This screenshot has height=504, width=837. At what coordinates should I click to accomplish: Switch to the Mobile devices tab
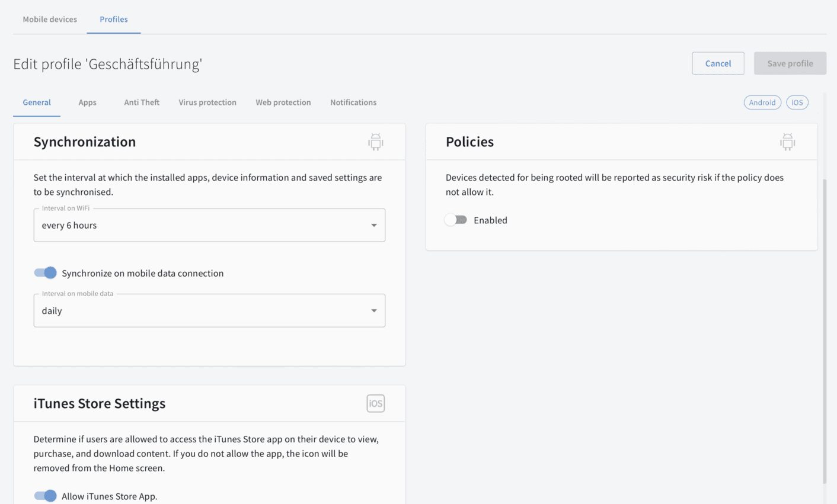[x=50, y=19]
